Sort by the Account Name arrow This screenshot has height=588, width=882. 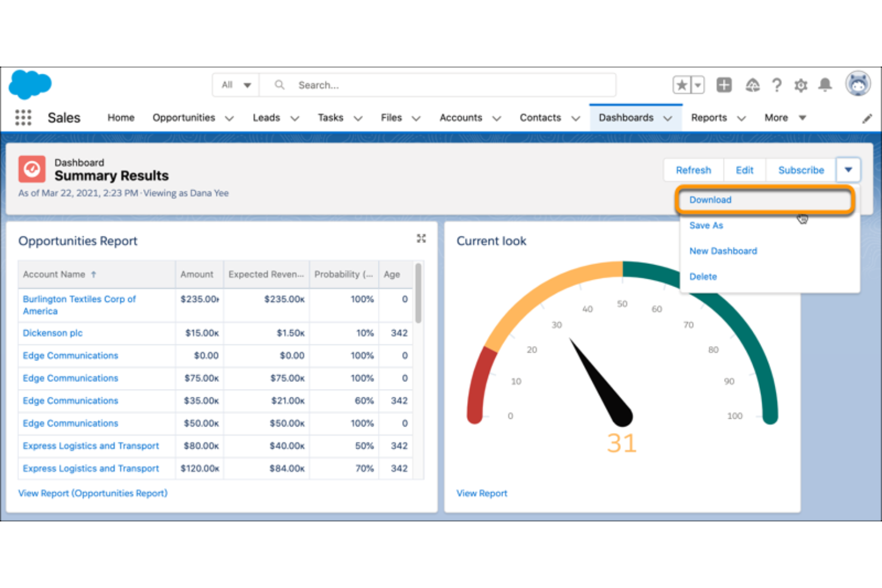coord(94,274)
